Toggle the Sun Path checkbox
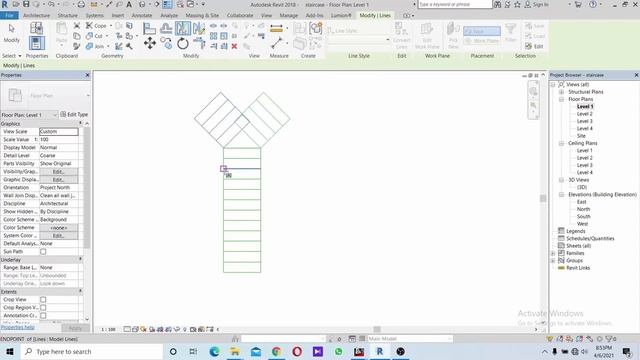 tap(43, 252)
